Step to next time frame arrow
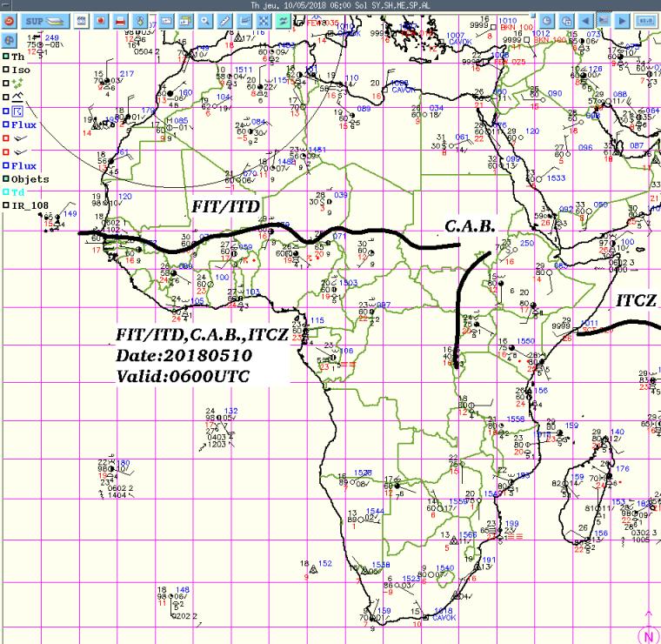 click(x=623, y=19)
